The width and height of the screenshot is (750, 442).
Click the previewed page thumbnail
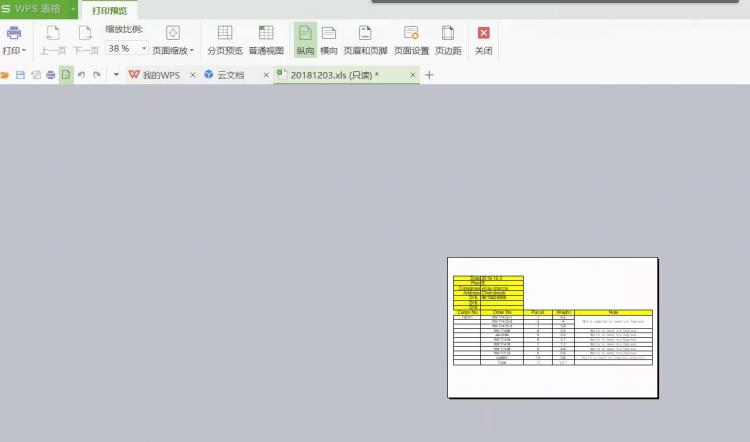click(553, 328)
